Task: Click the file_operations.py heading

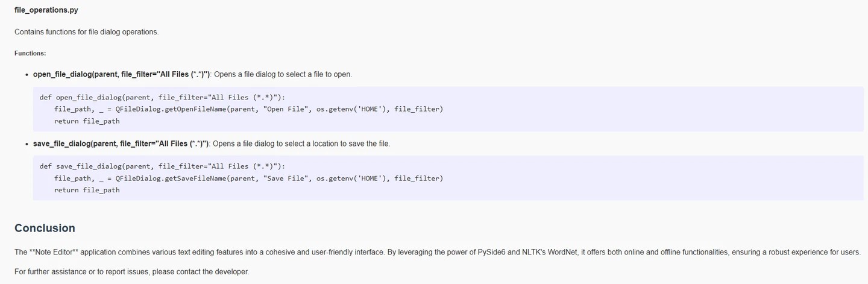Action: click(46, 10)
